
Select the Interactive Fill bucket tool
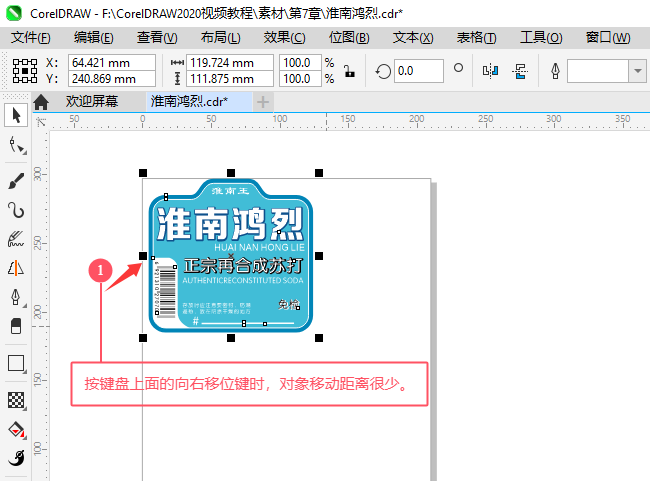pos(16,430)
